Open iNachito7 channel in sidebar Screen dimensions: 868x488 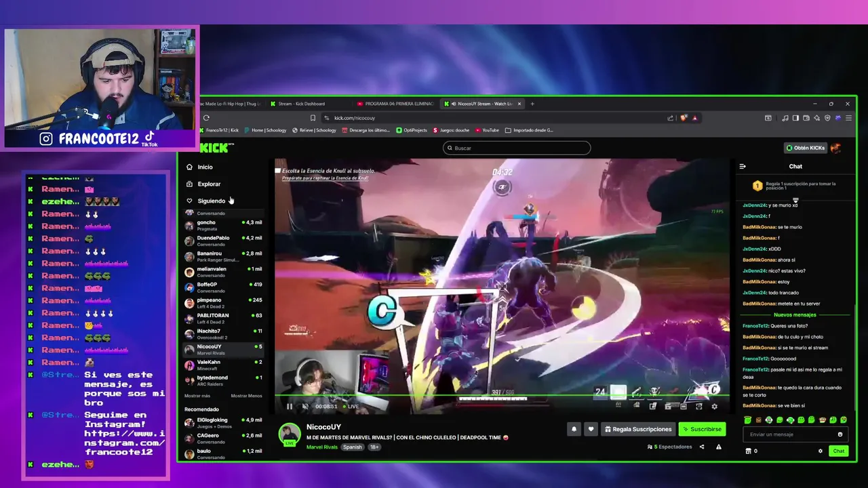(223, 334)
